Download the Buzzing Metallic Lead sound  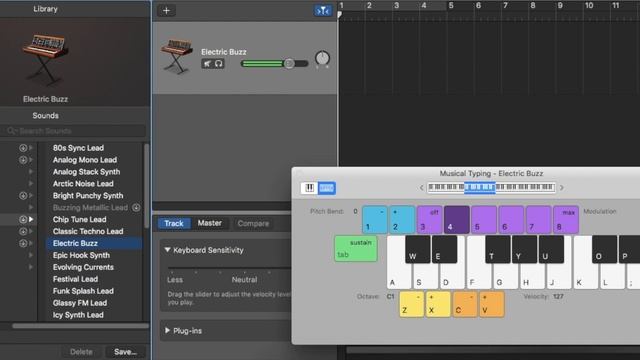pos(136,208)
